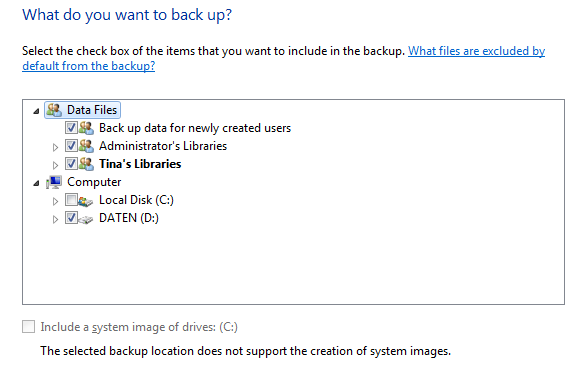Check the Local Disk (C:) checkbox

point(71,200)
